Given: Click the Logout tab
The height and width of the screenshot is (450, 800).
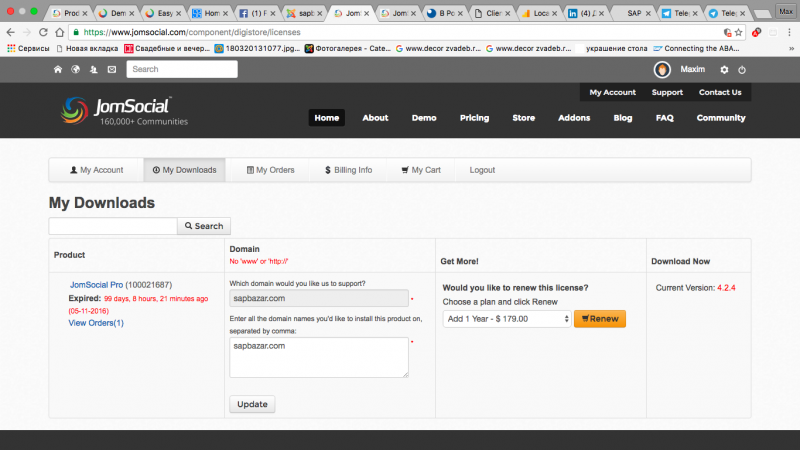Looking at the screenshot, I should pos(482,170).
